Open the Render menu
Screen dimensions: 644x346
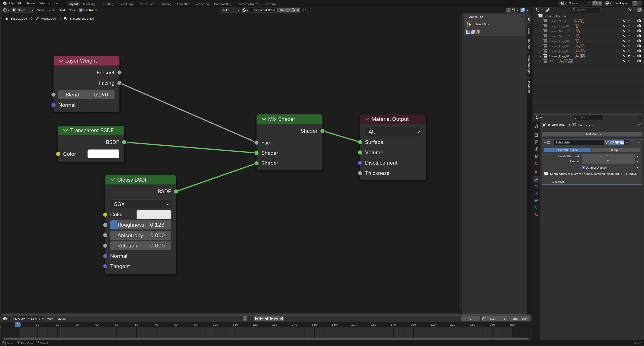pos(31,3)
